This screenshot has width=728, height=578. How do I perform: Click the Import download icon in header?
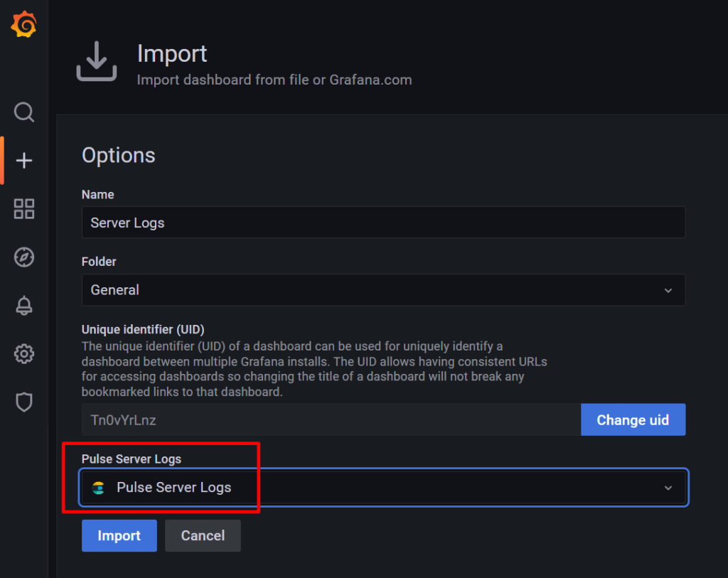click(96, 61)
